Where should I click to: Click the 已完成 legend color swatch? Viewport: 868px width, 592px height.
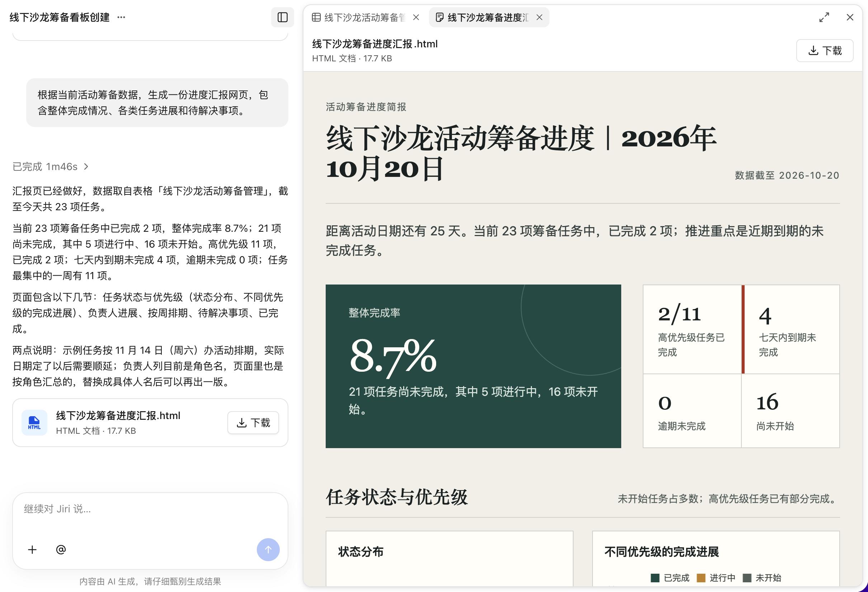[x=655, y=578]
